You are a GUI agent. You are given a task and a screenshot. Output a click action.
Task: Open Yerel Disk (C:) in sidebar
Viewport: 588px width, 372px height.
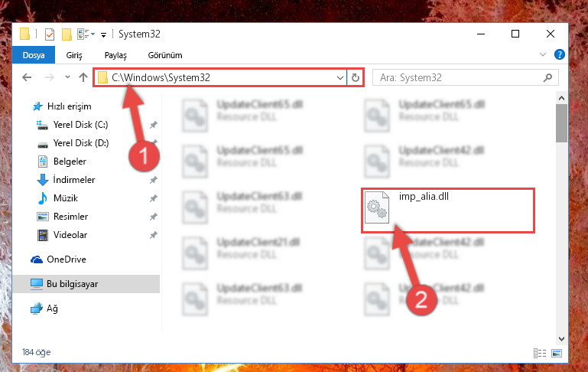(80, 125)
